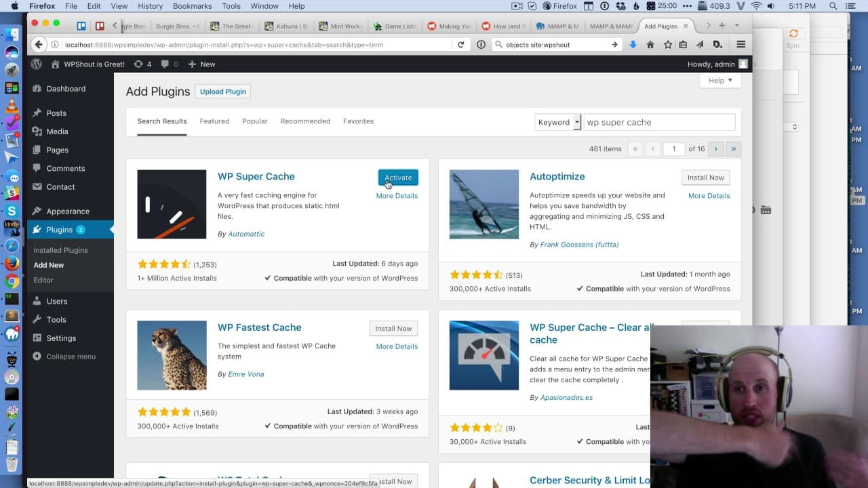View More Details for WP Super Cache
The image size is (868, 488).
tap(397, 196)
